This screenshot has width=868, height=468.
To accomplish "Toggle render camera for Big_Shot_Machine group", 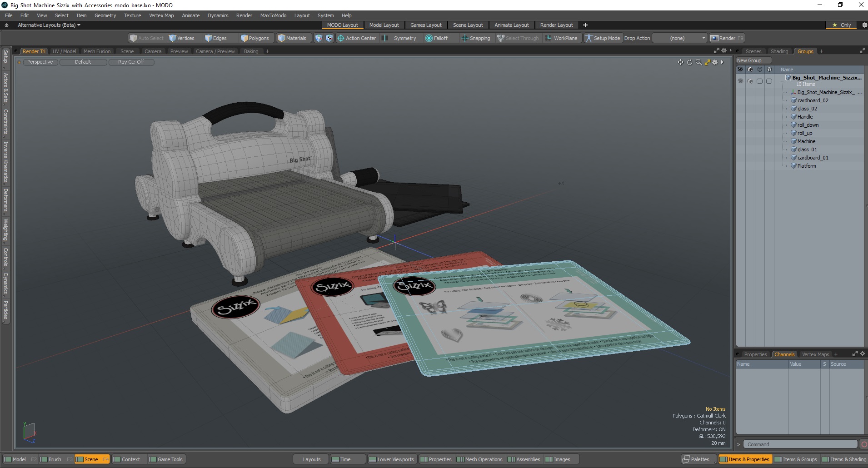I will 750,81.
